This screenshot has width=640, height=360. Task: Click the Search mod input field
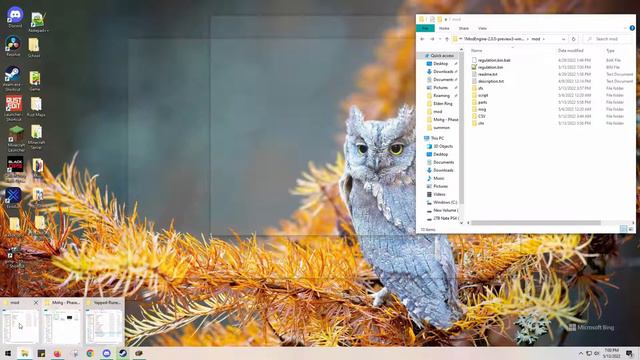point(608,39)
